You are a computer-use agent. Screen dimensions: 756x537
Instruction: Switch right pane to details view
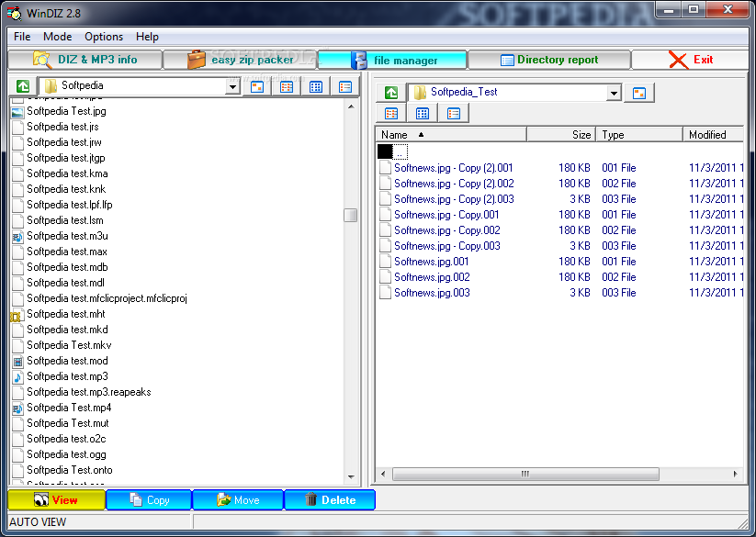pos(454,114)
